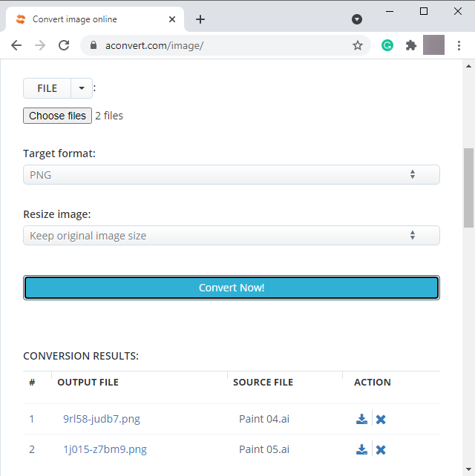The height and width of the screenshot is (476, 475).
Task: Open a new browser tab
Action: click(x=200, y=19)
